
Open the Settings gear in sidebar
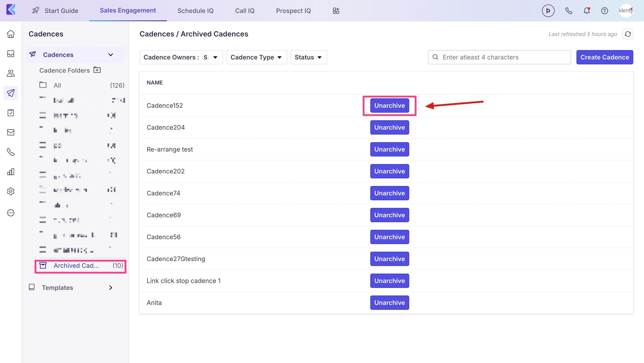pyautogui.click(x=11, y=191)
